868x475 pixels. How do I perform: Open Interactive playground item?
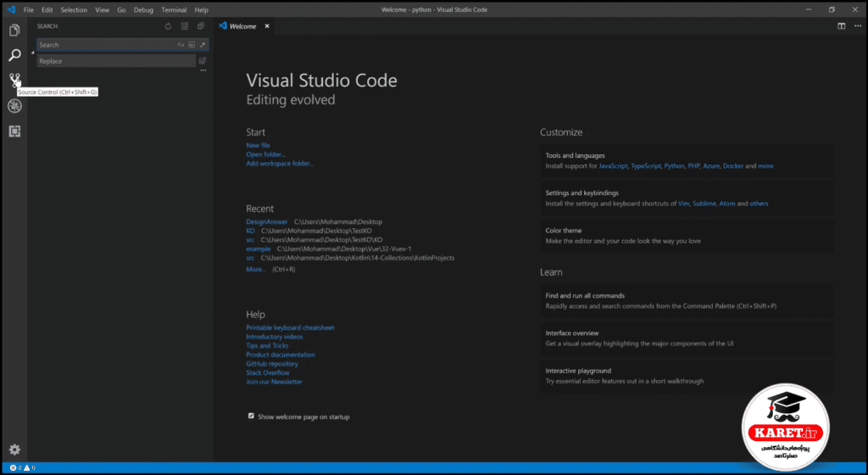coord(687,376)
